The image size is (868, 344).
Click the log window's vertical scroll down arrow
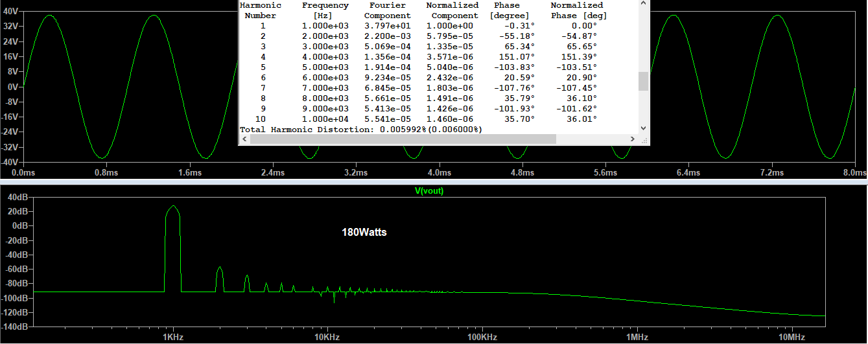coord(643,128)
